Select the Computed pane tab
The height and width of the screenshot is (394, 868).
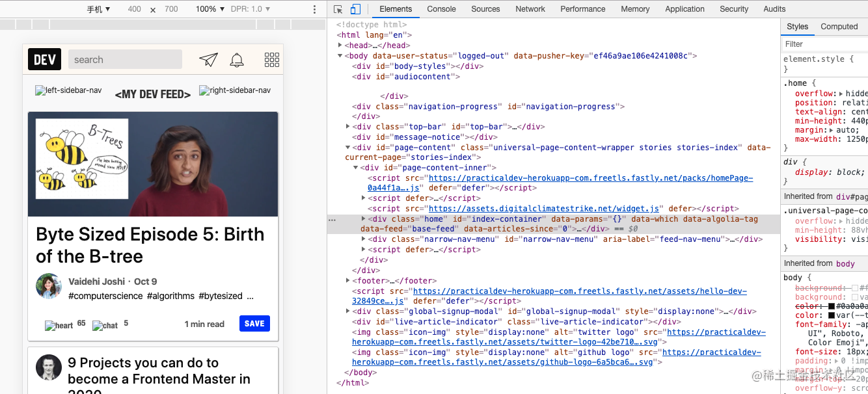[x=839, y=27]
